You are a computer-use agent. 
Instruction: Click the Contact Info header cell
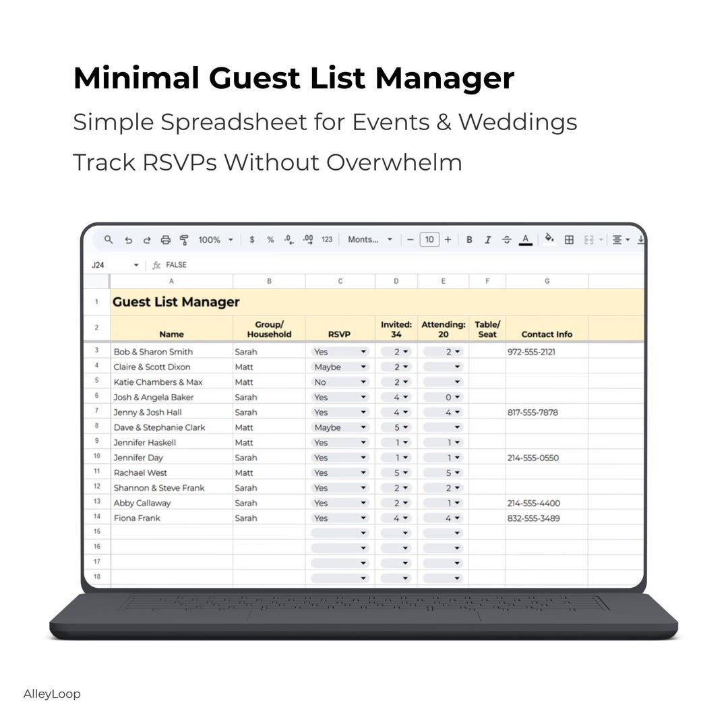click(x=547, y=329)
